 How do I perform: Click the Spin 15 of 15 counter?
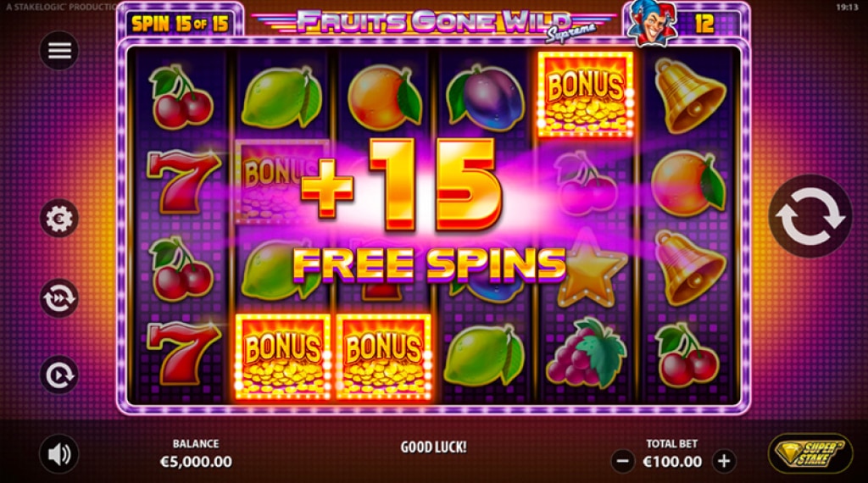tap(180, 23)
